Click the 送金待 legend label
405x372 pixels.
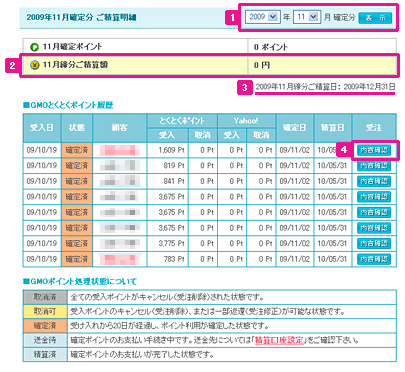click(x=45, y=340)
